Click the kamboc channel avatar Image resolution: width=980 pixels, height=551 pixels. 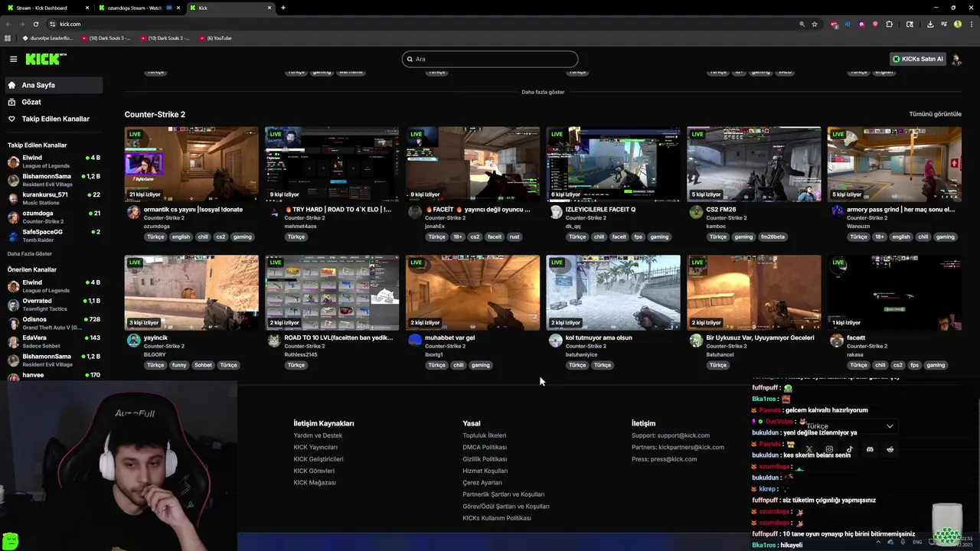click(x=695, y=212)
